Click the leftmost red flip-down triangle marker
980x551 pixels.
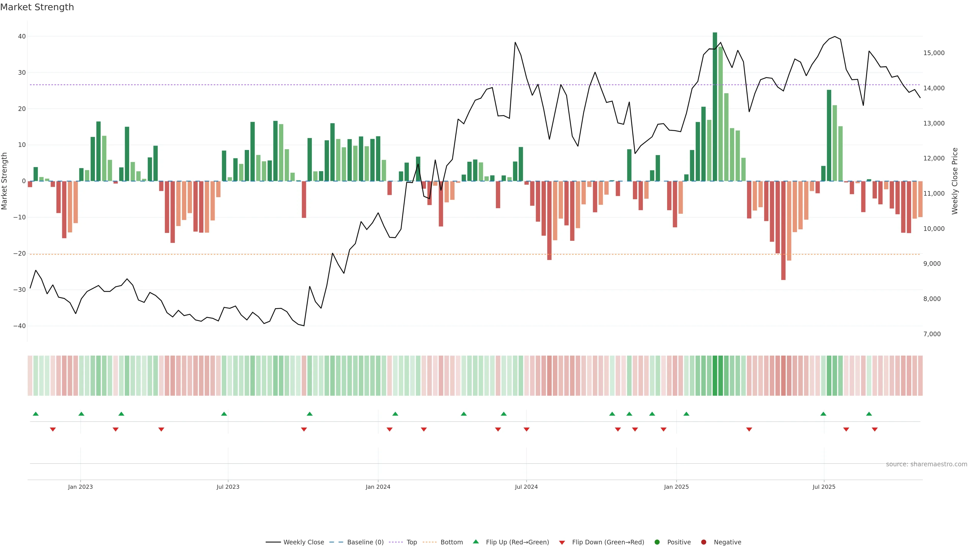coord(53,429)
